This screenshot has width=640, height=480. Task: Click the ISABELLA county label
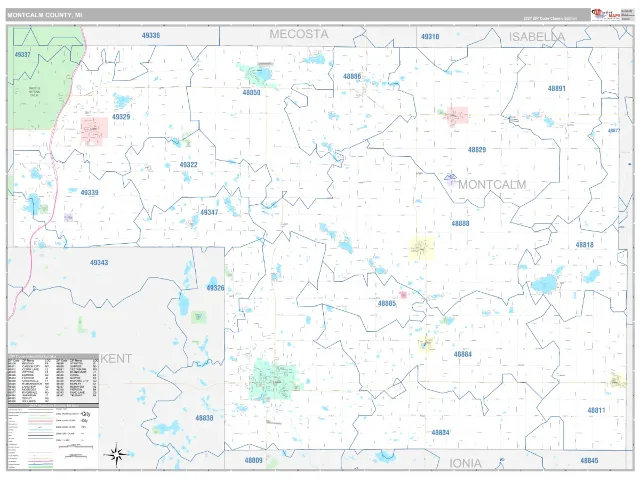pos(537,37)
